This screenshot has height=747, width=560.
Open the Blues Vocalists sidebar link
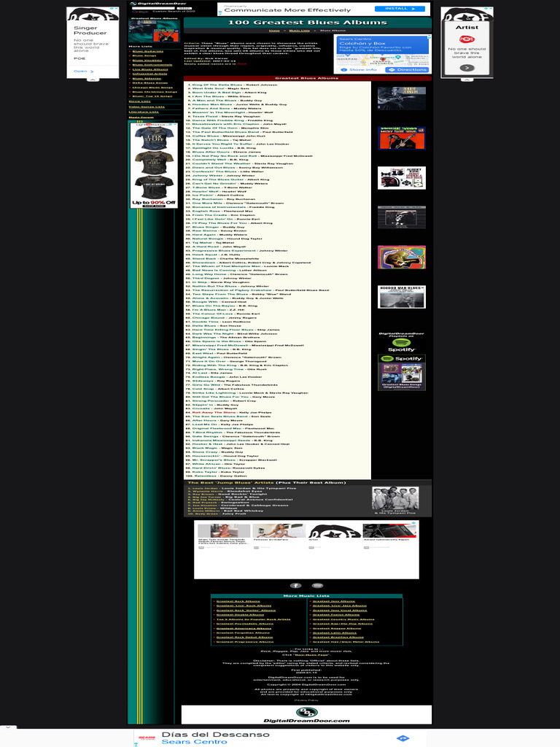(x=147, y=60)
